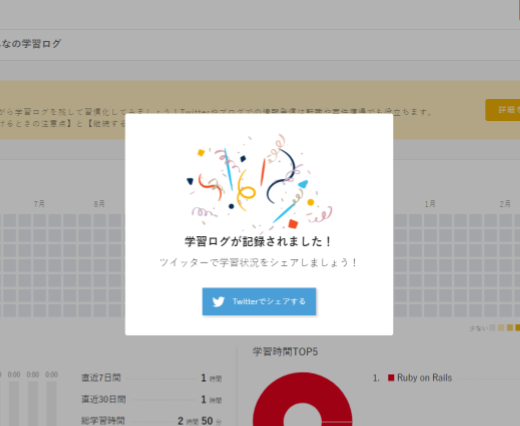This screenshot has width=520, height=426.
Task: Click the 2月 month label on calendar
Action: [x=505, y=204]
